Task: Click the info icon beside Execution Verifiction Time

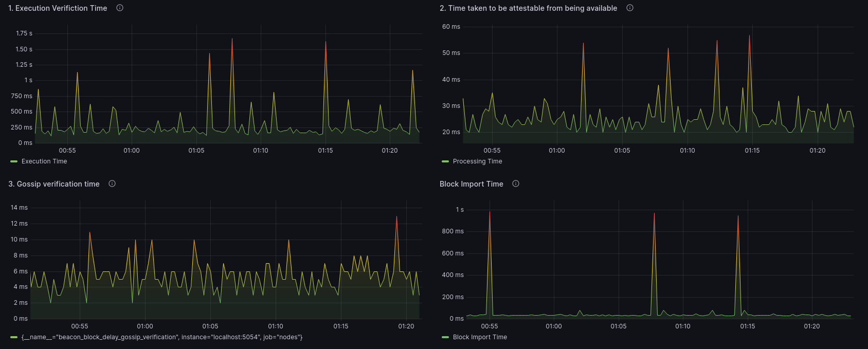Action: click(x=120, y=8)
